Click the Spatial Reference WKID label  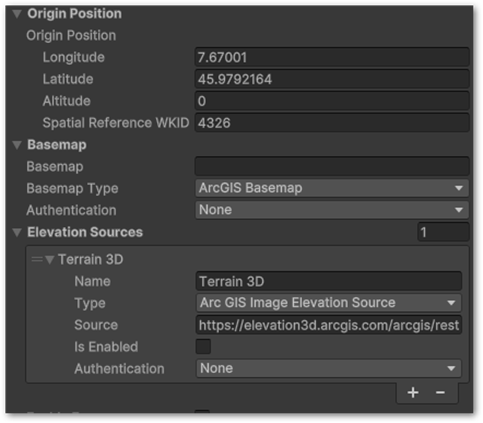(116, 123)
